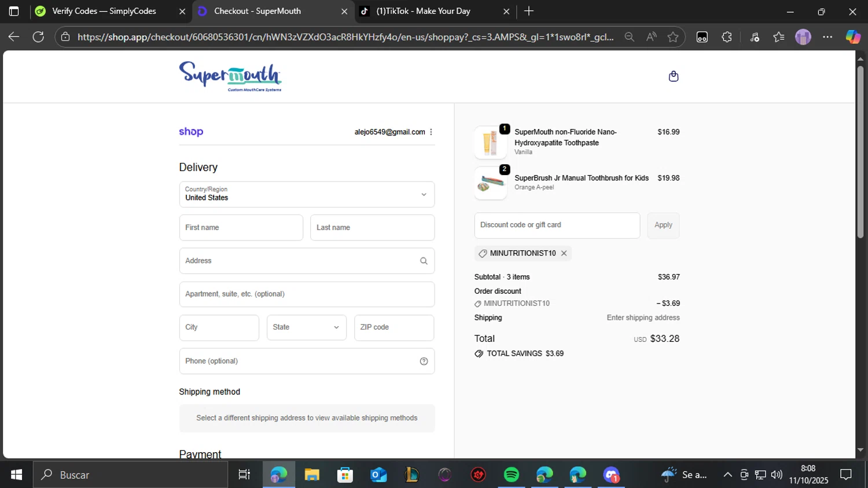Switch to Checkout SuperMouth tab
The width and height of the screenshot is (868, 488).
click(x=258, y=11)
